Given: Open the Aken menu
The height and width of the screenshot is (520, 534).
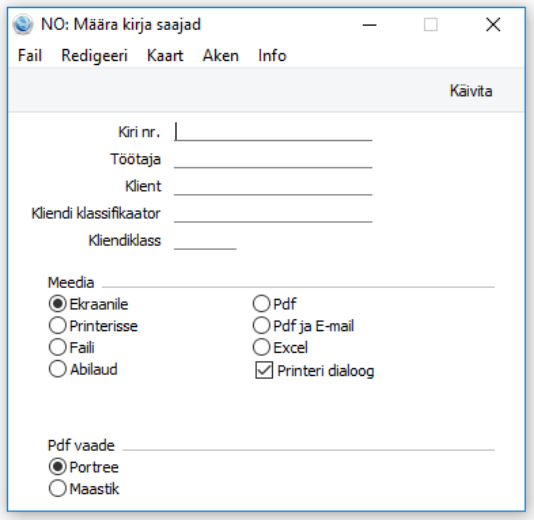Looking at the screenshot, I should (221, 56).
